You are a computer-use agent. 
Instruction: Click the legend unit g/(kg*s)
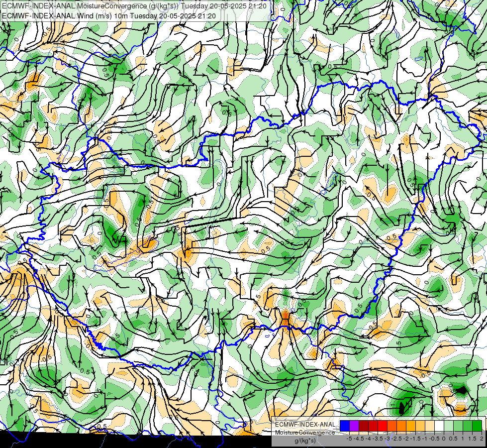click(x=305, y=441)
